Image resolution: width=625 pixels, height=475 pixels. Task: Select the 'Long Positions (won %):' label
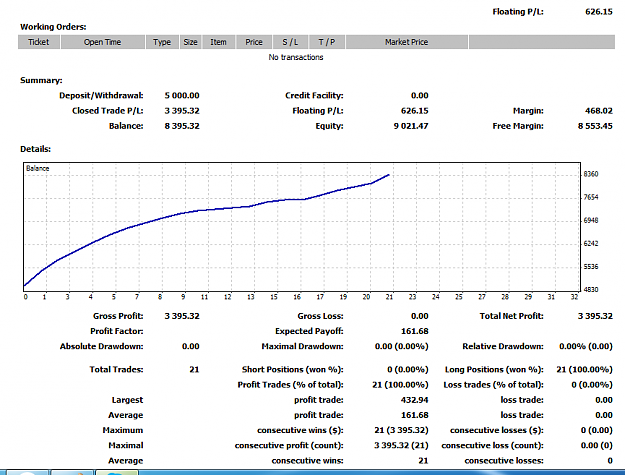pyautogui.click(x=494, y=369)
